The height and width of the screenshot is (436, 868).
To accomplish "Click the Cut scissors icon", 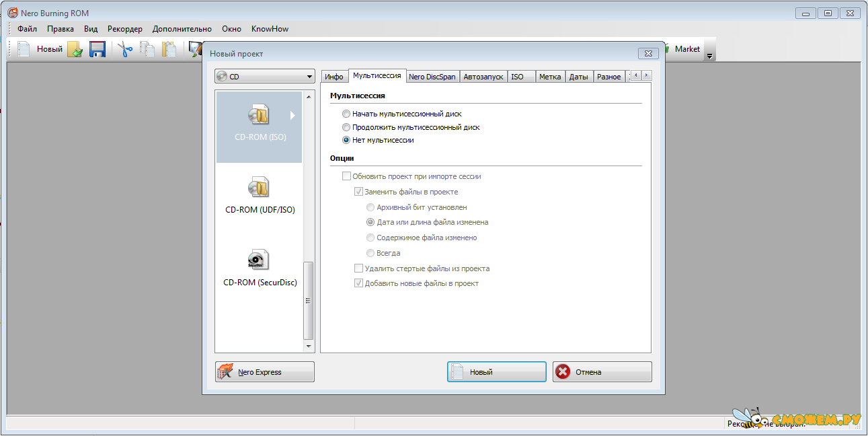I will tap(125, 49).
